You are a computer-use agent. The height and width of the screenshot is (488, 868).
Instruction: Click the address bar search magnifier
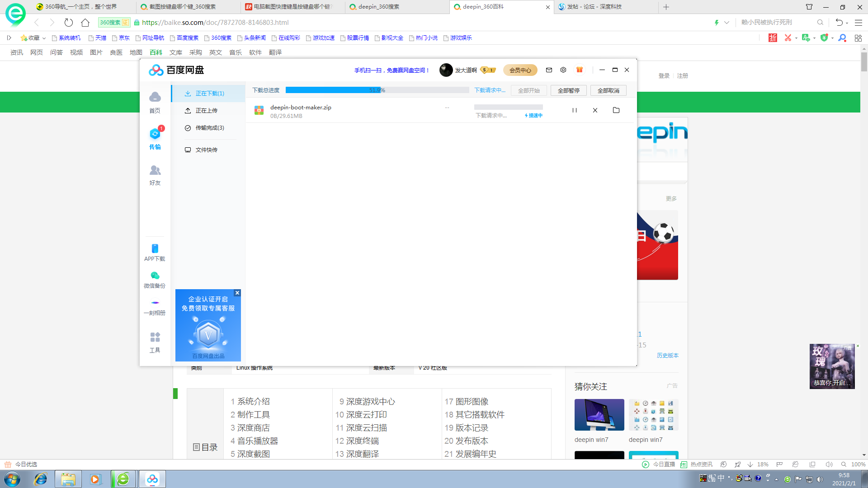point(820,23)
